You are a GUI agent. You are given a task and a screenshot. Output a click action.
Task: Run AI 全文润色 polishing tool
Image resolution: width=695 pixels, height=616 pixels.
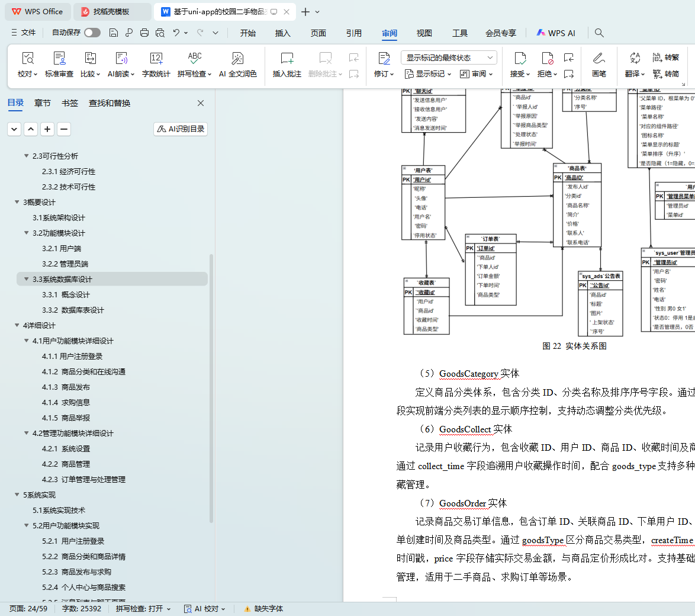coord(237,59)
